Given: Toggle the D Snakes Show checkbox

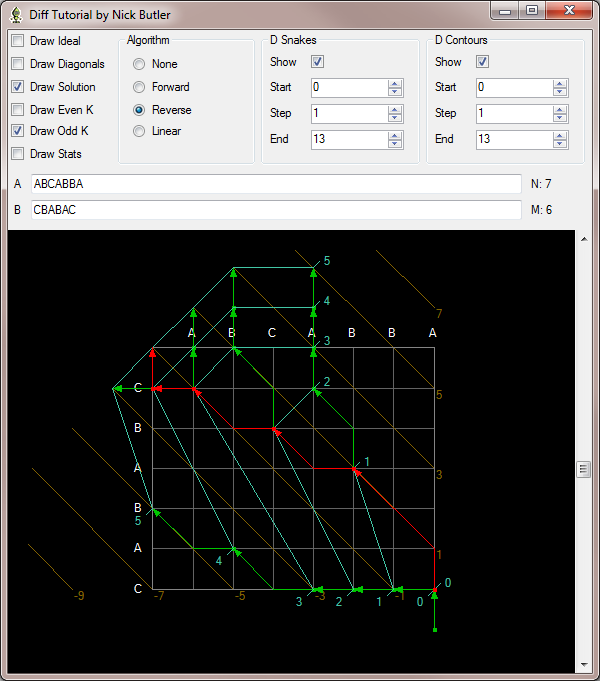Looking at the screenshot, I should pos(318,62).
